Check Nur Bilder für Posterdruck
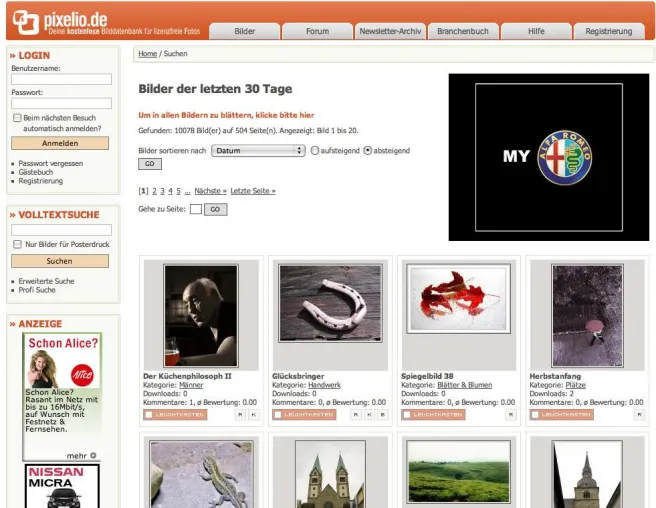Image resolution: width=656 pixels, height=508 pixels. pos(17,244)
